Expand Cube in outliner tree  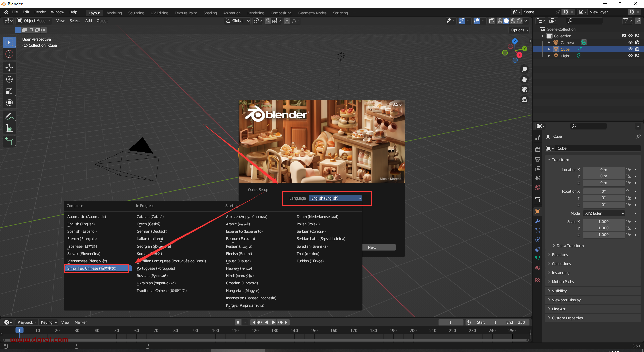tap(549, 49)
